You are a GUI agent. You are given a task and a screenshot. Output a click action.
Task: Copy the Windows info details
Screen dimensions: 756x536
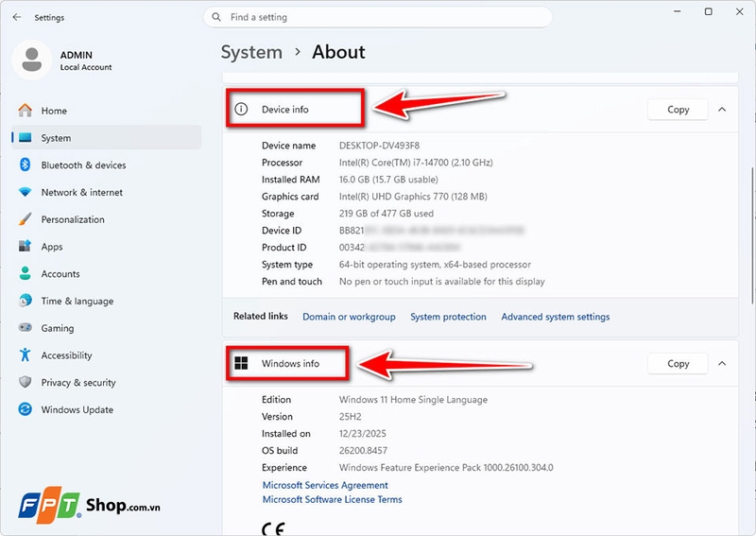pos(678,363)
